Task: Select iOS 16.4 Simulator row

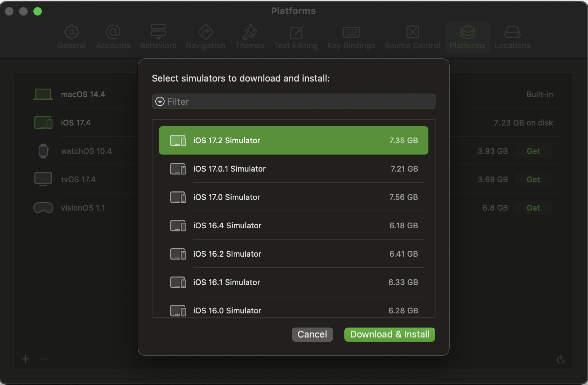Action: [294, 225]
